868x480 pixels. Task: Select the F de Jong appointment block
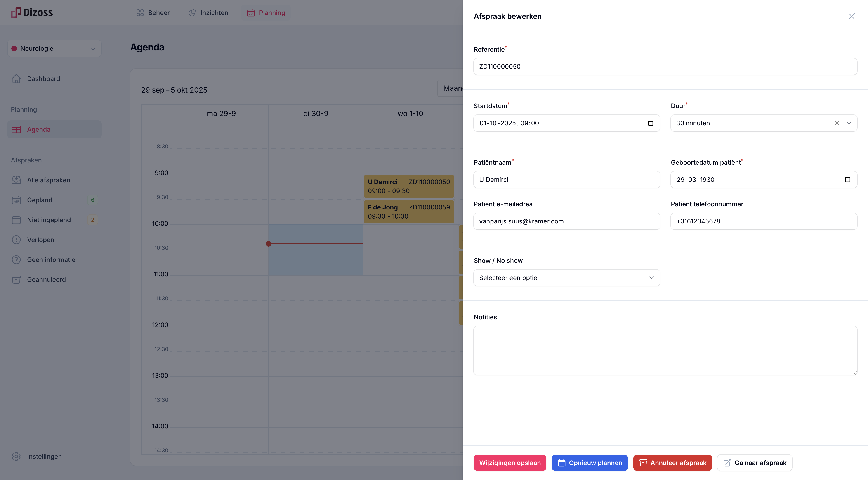pos(408,212)
